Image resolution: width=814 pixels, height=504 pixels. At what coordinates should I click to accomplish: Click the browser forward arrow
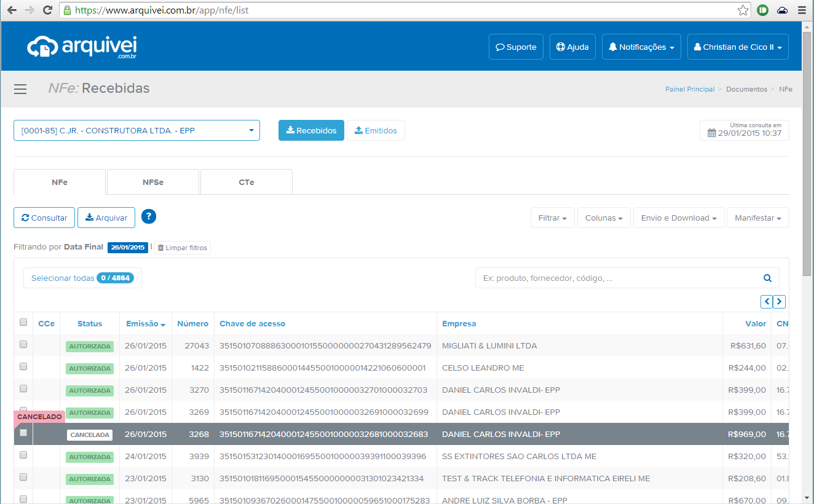30,10
